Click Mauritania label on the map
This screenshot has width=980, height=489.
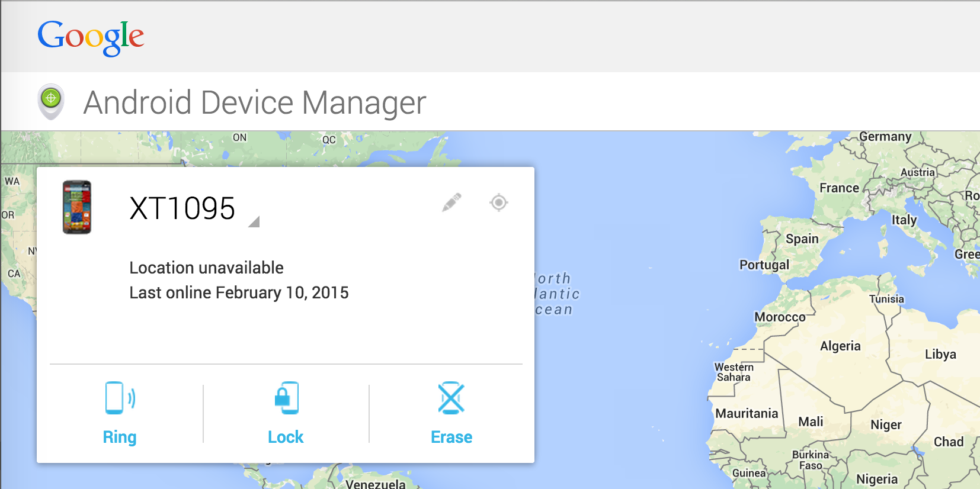747,413
